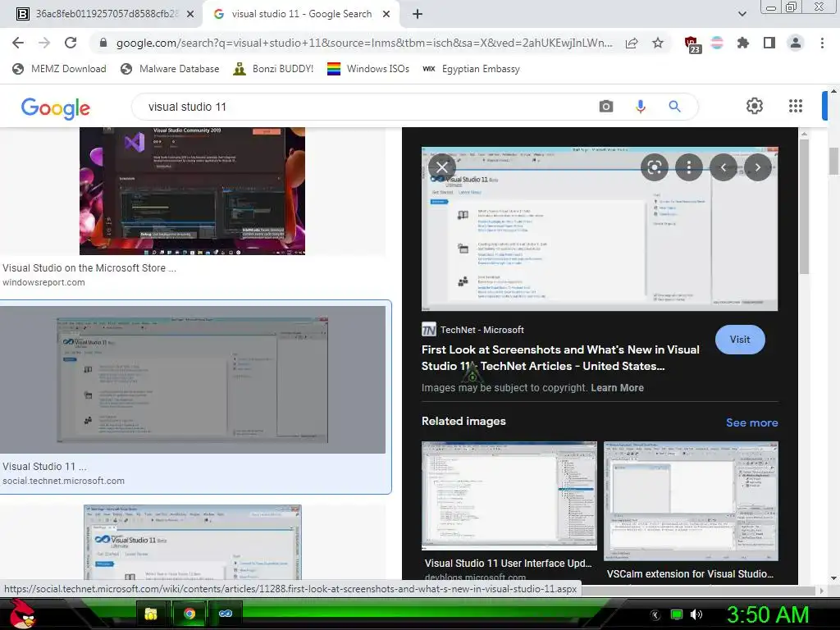The width and height of the screenshot is (840, 630).
Task: Open preview three-dot options menu
Action: point(689,167)
